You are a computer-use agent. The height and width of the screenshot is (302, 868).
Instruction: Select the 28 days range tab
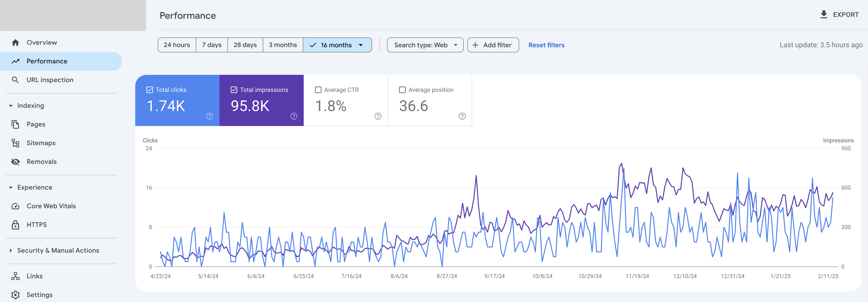245,45
